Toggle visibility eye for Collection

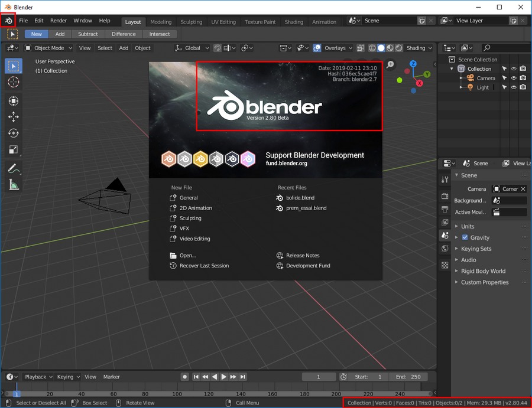(514, 69)
